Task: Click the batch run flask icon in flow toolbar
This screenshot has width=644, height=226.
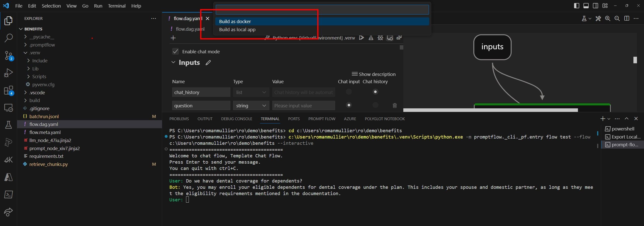Action: coord(371,38)
